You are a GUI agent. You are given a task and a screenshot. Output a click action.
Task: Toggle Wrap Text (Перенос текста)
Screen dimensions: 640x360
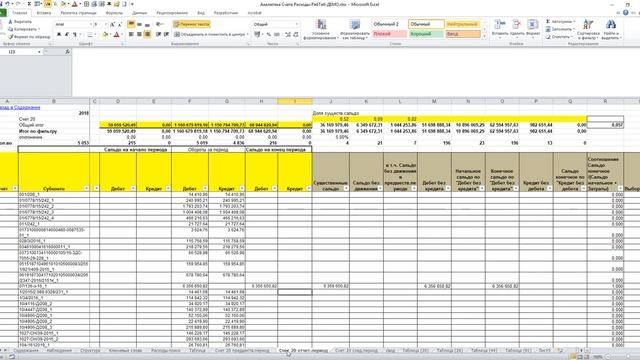tap(191, 24)
